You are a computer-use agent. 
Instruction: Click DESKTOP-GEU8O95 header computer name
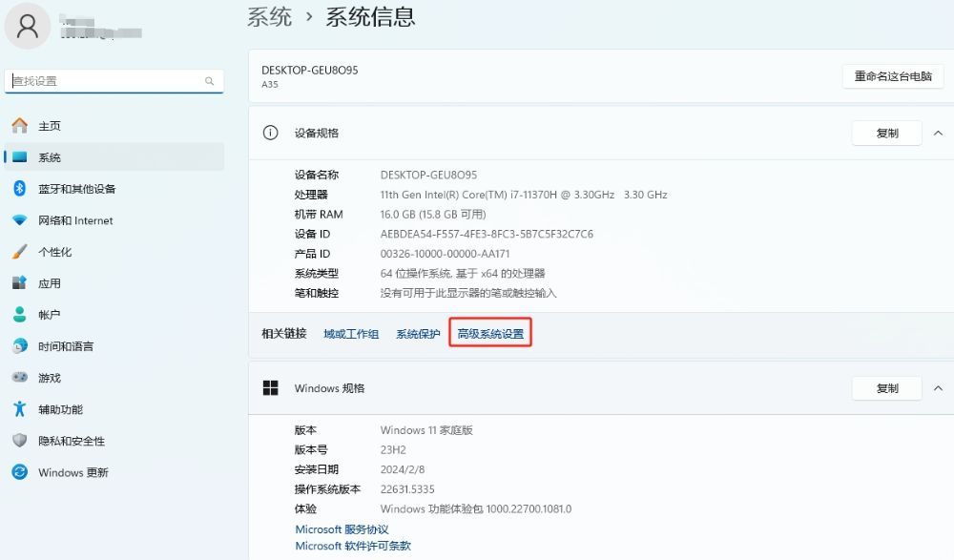coord(310,70)
